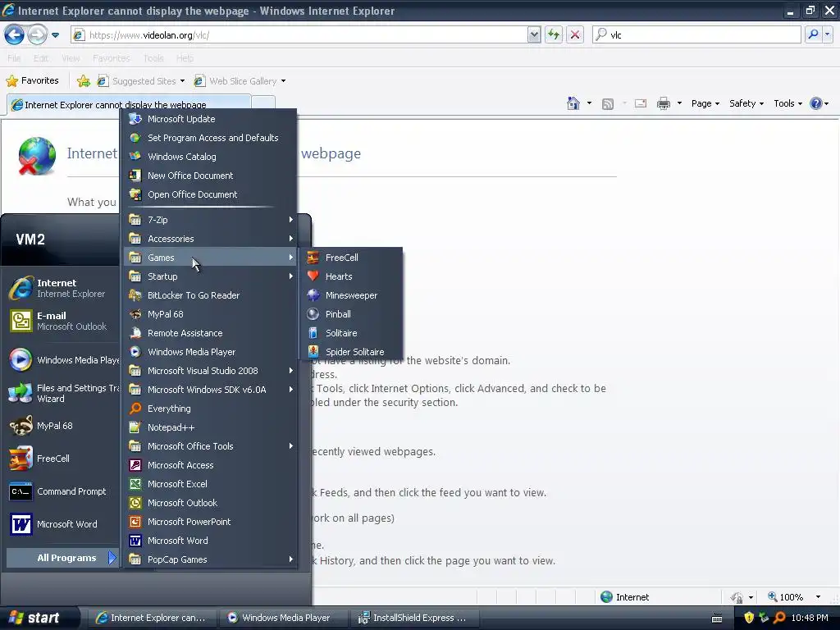This screenshot has height=630, width=840.
Task: Click the security shield tray icon
Action: click(x=749, y=618)
